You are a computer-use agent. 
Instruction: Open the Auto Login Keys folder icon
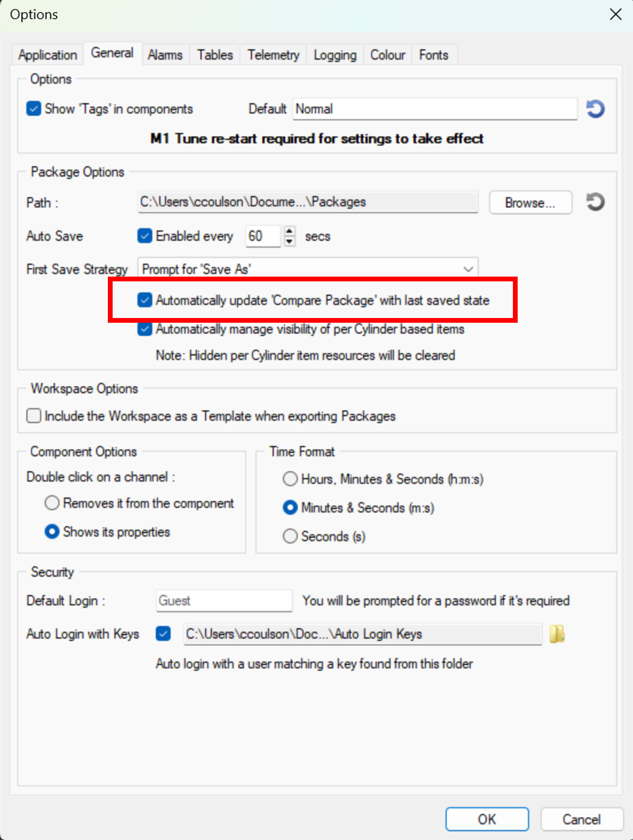(x=557, y=634)
